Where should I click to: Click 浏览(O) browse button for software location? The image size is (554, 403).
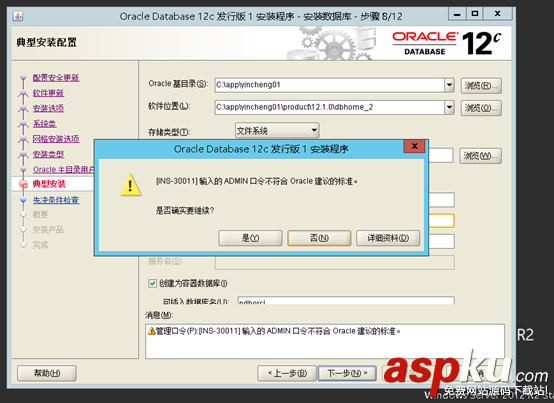pos(481,108)
